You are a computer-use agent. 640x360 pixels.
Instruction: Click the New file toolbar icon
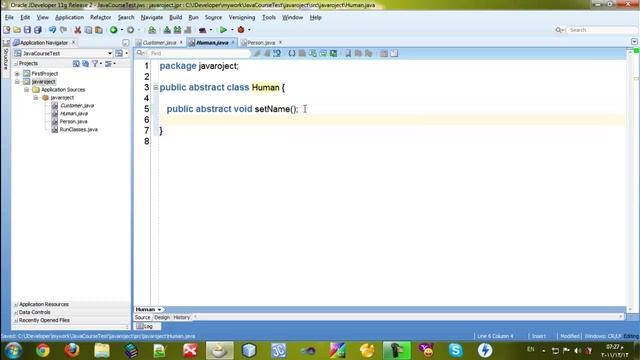(7, 30)
